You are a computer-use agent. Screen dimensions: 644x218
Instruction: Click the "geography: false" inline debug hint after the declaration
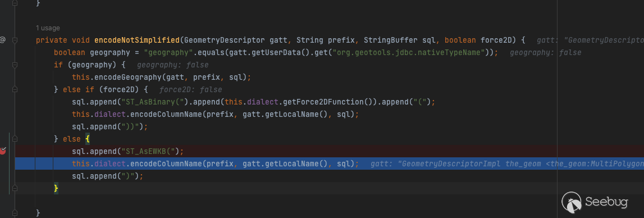(545, 53)
